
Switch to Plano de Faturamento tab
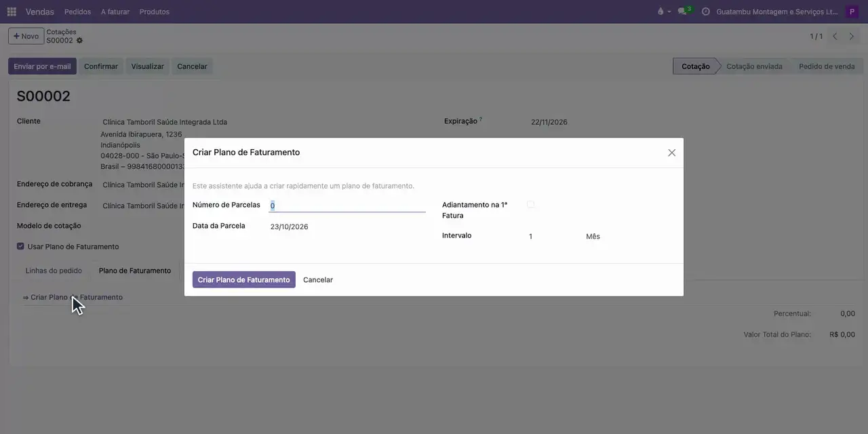tap(135, 271)
